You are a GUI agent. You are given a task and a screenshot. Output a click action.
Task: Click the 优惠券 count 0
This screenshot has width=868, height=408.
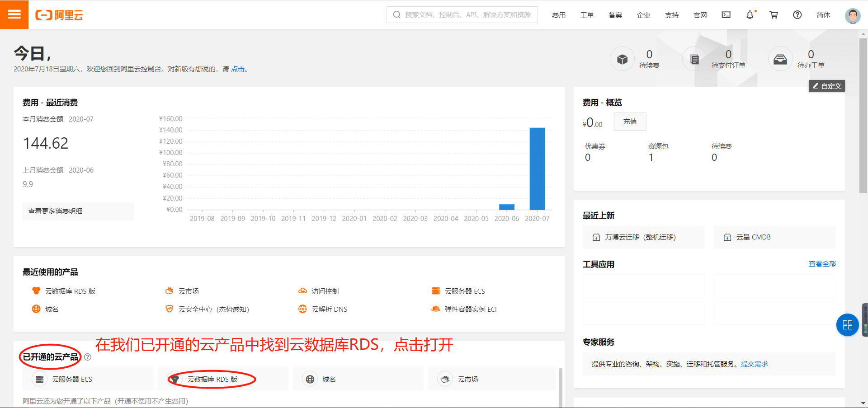tap(588, 157)
